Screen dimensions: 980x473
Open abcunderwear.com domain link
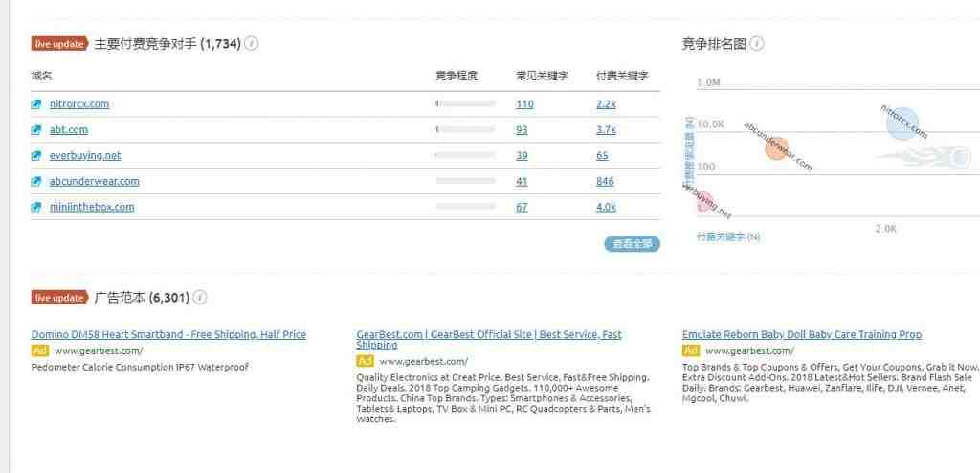(x=95, y=181)
